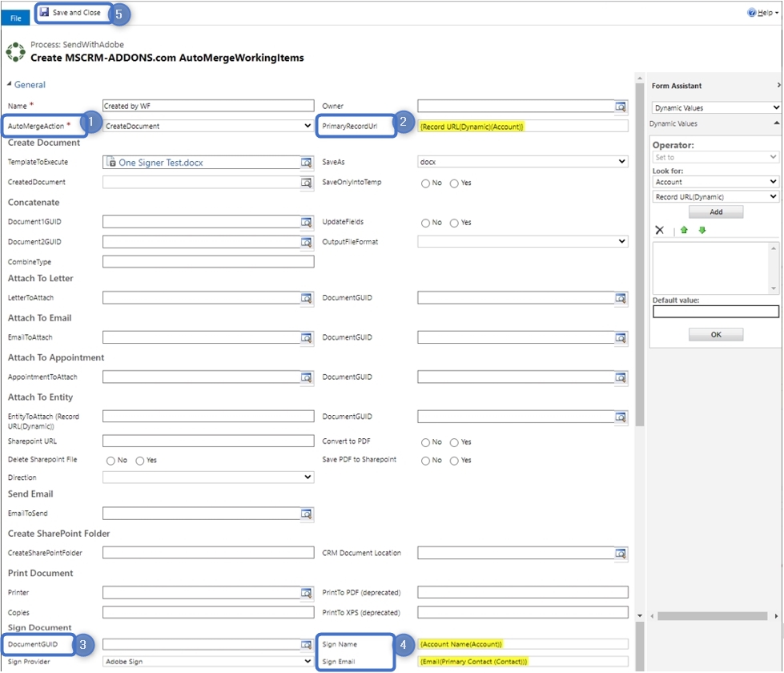784x673 pixels.
Task: Open the File menu
Action: [x=15, y=18]
